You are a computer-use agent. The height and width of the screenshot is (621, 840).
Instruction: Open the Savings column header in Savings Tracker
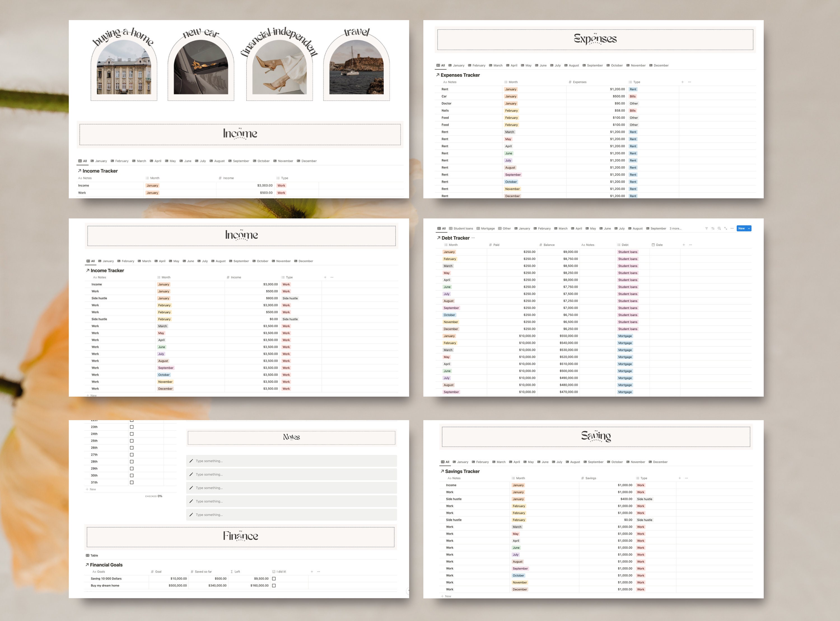(x=589, y=478)
